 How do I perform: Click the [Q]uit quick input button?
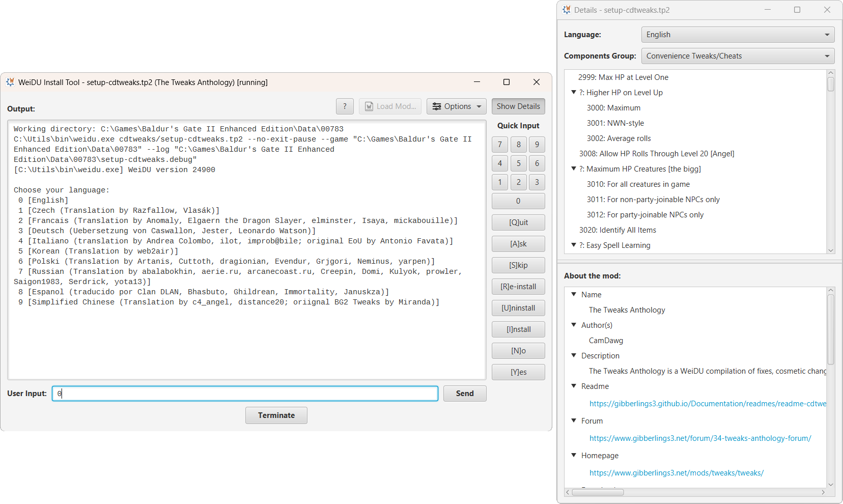518,222
